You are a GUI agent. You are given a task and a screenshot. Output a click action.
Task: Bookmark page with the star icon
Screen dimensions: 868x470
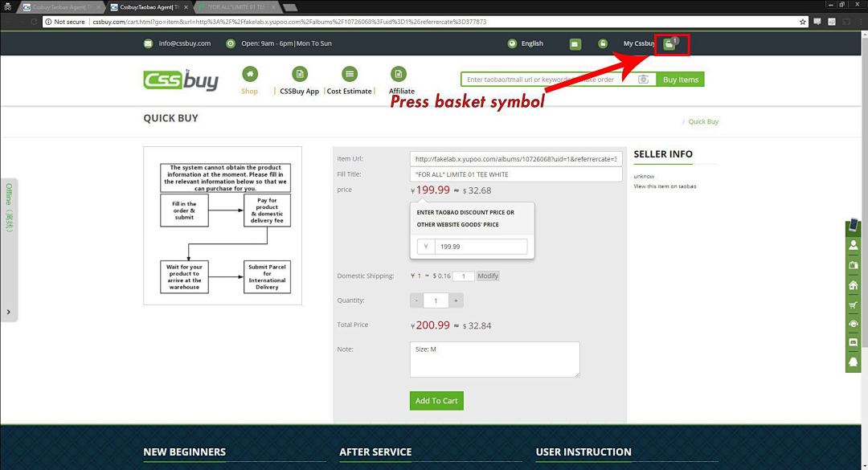click(803, 22)
